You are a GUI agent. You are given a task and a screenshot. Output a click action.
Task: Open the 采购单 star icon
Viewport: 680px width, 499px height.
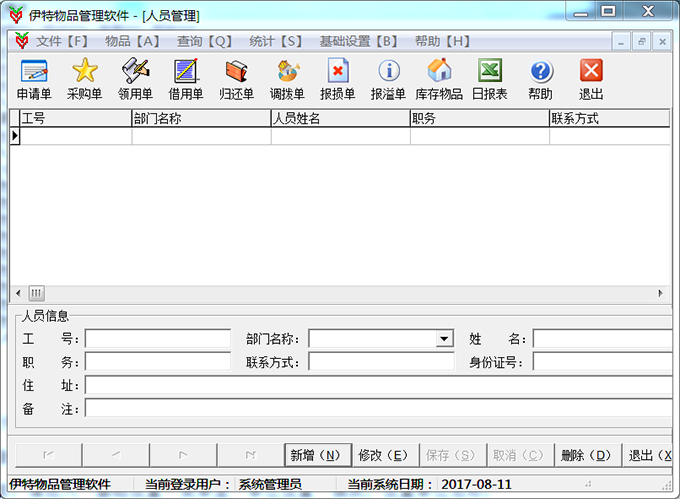(85, 79)
